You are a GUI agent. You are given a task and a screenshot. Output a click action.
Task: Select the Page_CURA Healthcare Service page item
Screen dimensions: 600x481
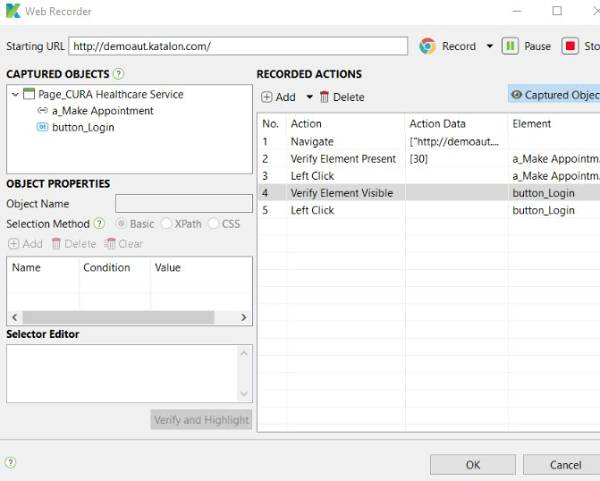point(111,94)
